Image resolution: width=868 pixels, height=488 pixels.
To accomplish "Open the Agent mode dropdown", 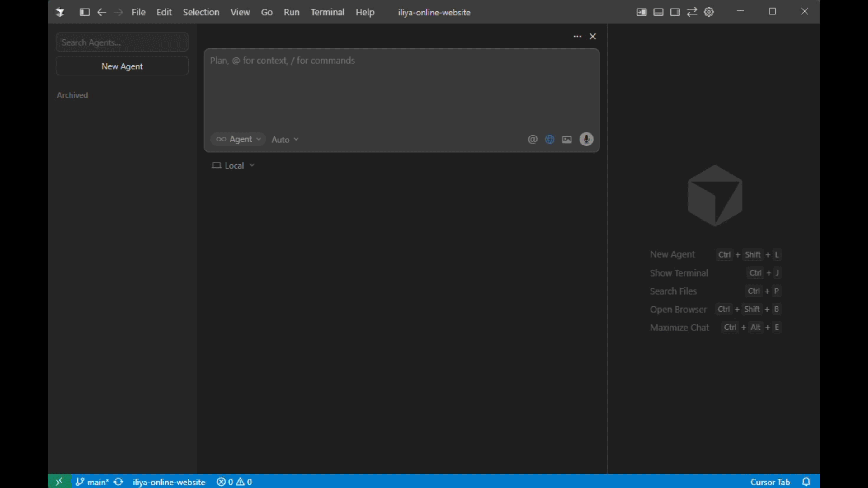I will [238, 139].
